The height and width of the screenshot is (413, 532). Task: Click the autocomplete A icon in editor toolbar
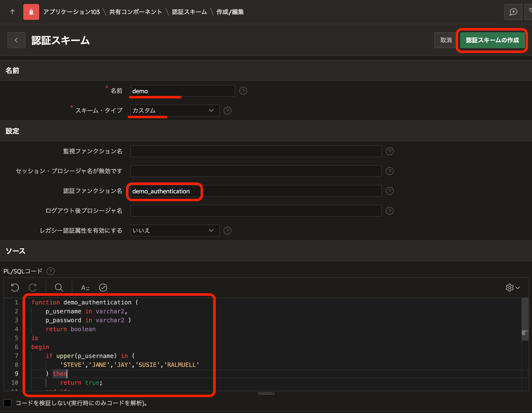85,287
